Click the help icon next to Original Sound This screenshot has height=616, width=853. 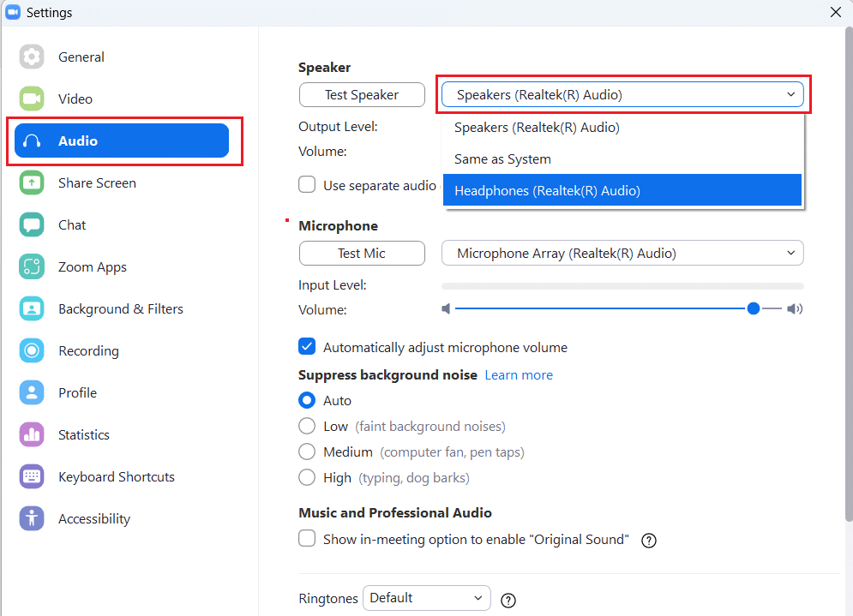(648, 541)
